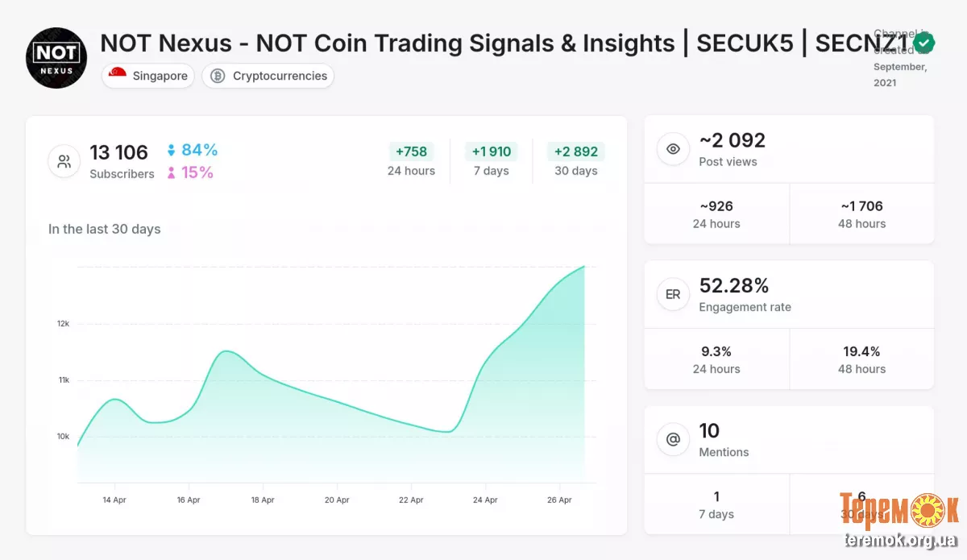
Task: Click the subscribers people icon
Action: click(x=64, y=161)
